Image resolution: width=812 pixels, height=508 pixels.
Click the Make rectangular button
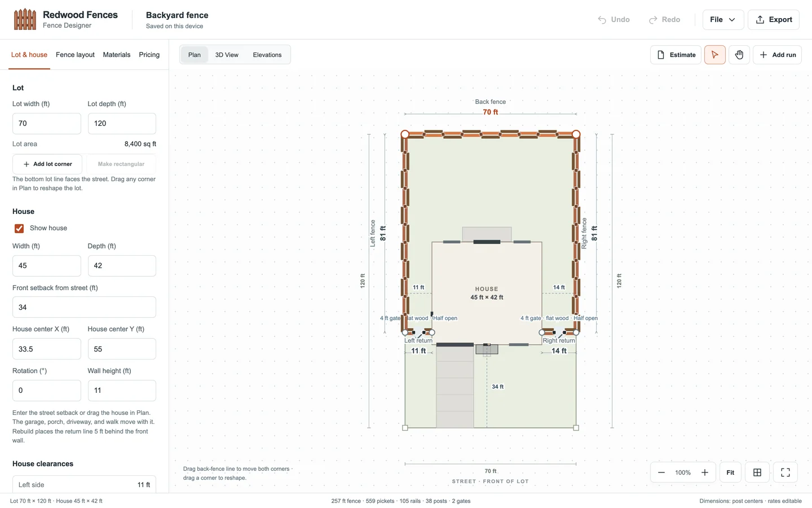click(x=121, y=164)
